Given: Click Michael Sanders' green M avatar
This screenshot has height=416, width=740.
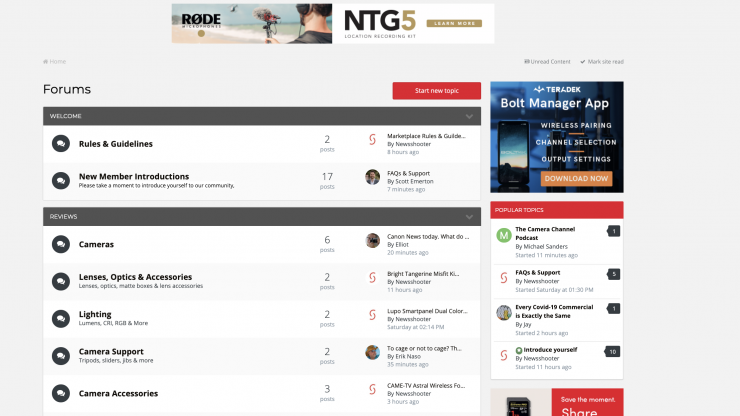Looking at the screenshot, I should (504, 236).
